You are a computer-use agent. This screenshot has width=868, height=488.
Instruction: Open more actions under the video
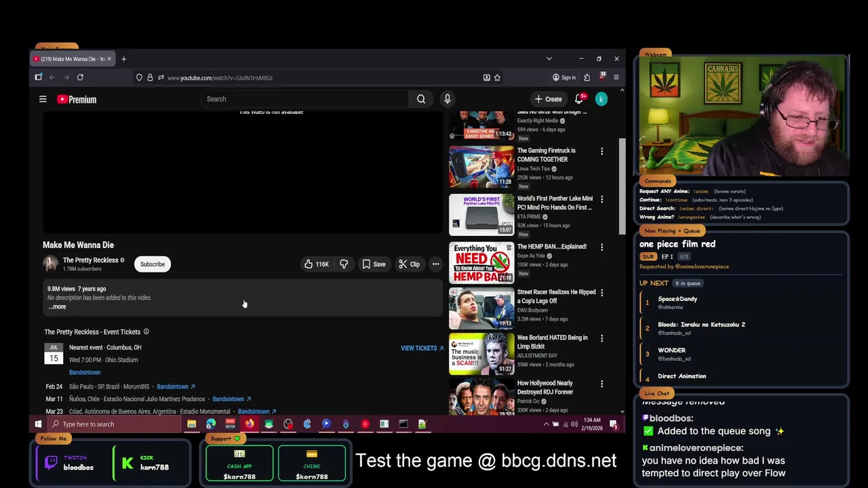pos(435,264)
